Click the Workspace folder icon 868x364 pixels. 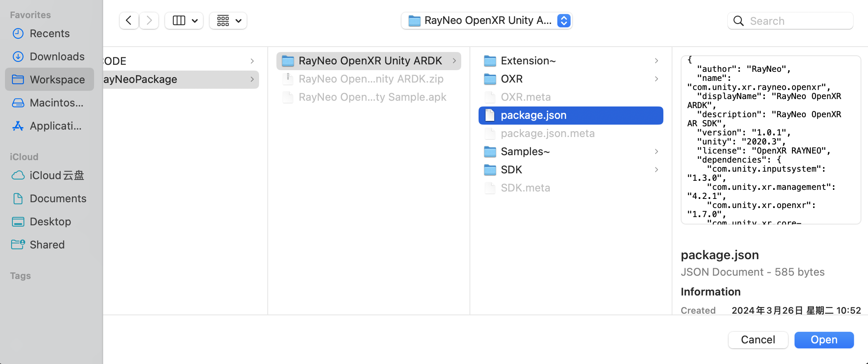tap(18, 79)
